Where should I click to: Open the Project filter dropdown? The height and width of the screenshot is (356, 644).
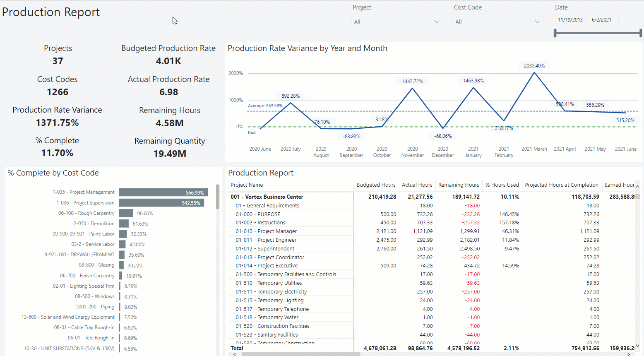click(x=396, y=22)
